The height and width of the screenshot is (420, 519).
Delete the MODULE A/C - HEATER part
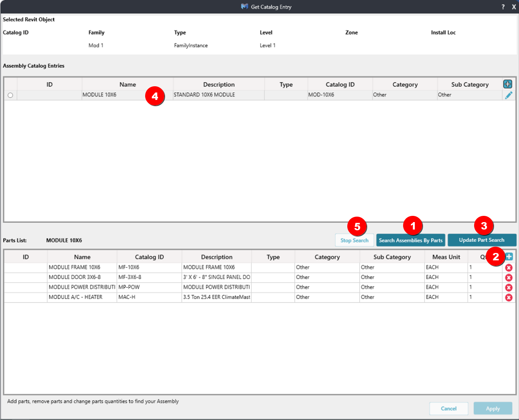[x=508, y=297]
